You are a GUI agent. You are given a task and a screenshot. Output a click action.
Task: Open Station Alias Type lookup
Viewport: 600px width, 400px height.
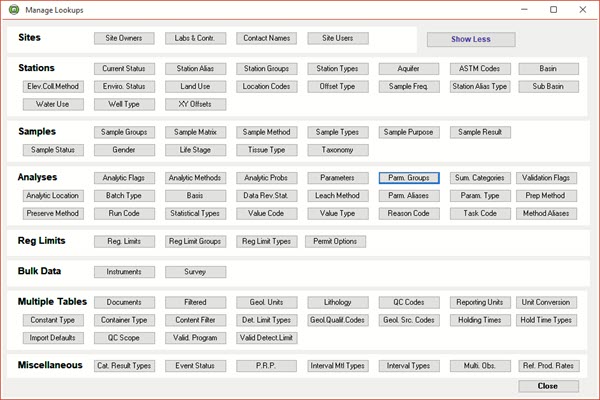tap(480, 87)
